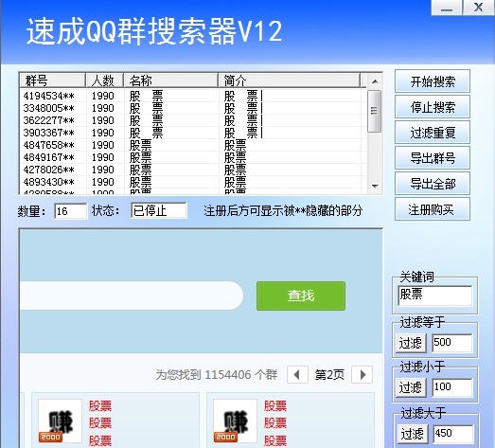
Task: Click 过滤重复 to remove duplicates
Action: (x=433, y=133)
